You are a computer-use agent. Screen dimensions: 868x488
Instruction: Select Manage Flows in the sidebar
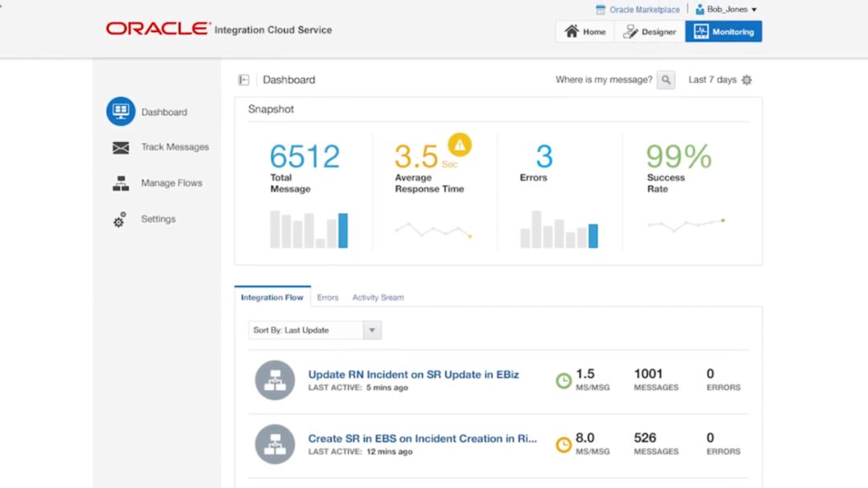(x=172, y=182)
